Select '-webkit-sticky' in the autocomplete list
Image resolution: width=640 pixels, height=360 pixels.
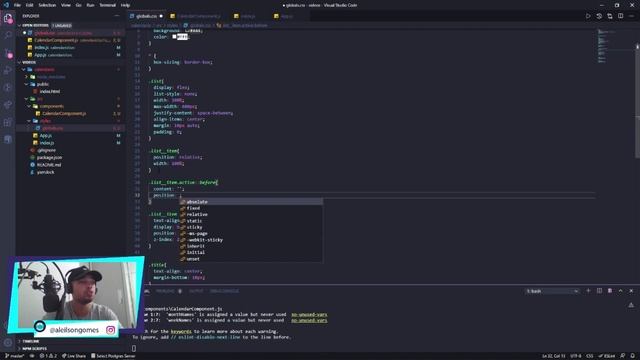(x=251, y=240)
